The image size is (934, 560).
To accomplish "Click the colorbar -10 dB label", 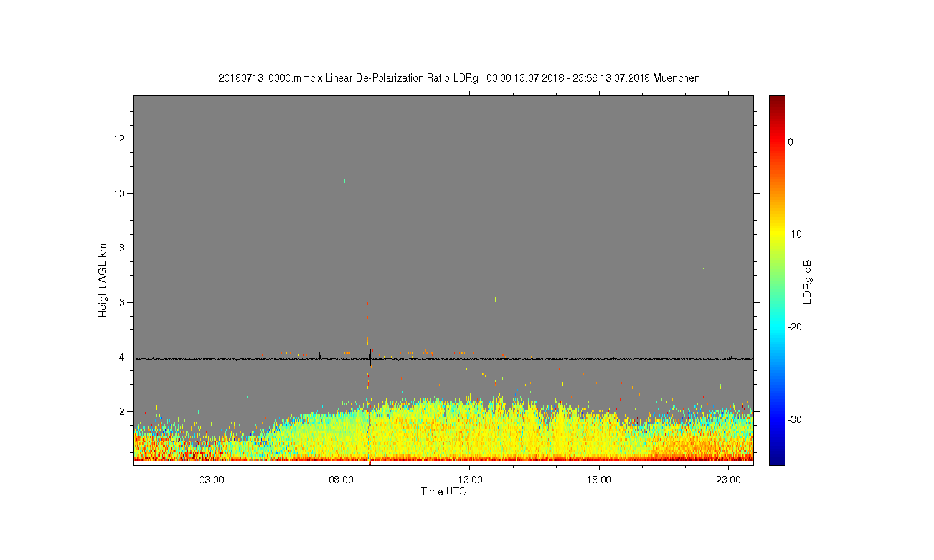I will click(x=795, y=235).
